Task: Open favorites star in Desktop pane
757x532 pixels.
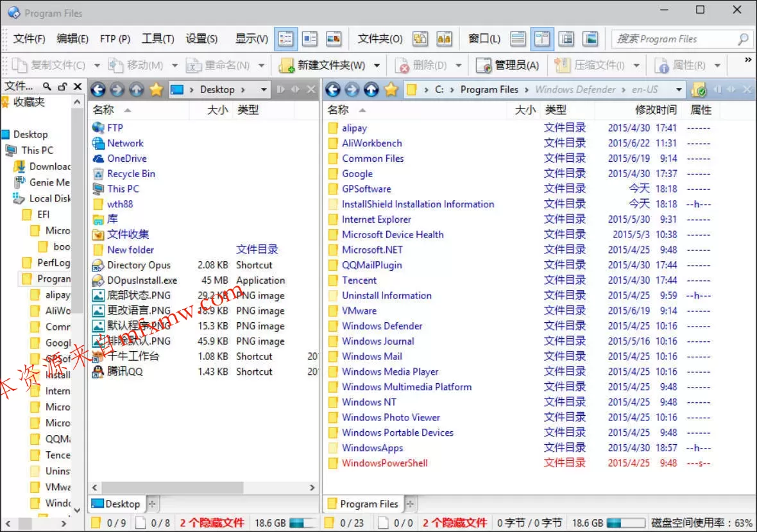Action: (156, 89)
